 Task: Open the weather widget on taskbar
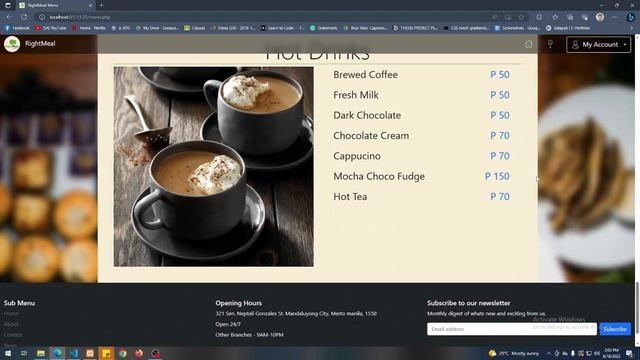(x=514, y=353)
